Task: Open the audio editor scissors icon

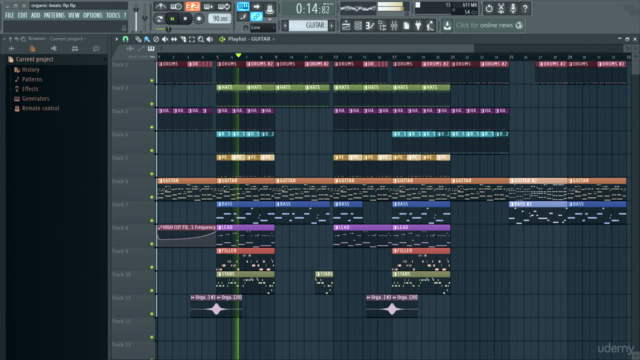Action: point(501,8)
